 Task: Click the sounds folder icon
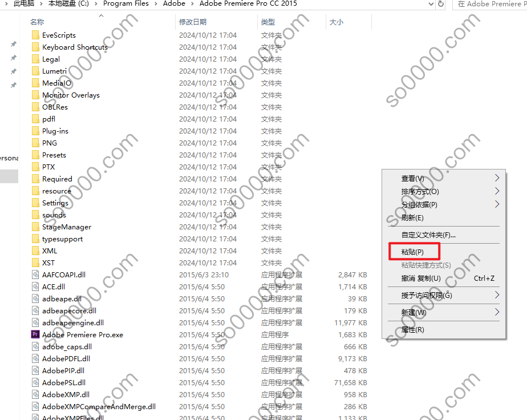[x=35, y=215]
